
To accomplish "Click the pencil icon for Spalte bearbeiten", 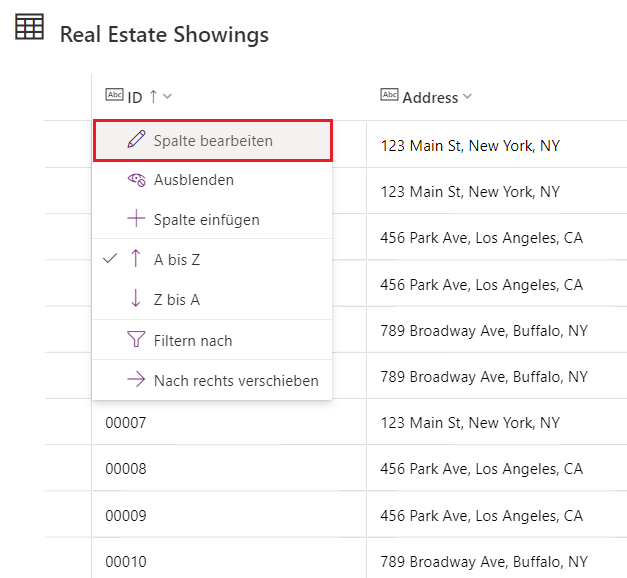I will [136, 139].
